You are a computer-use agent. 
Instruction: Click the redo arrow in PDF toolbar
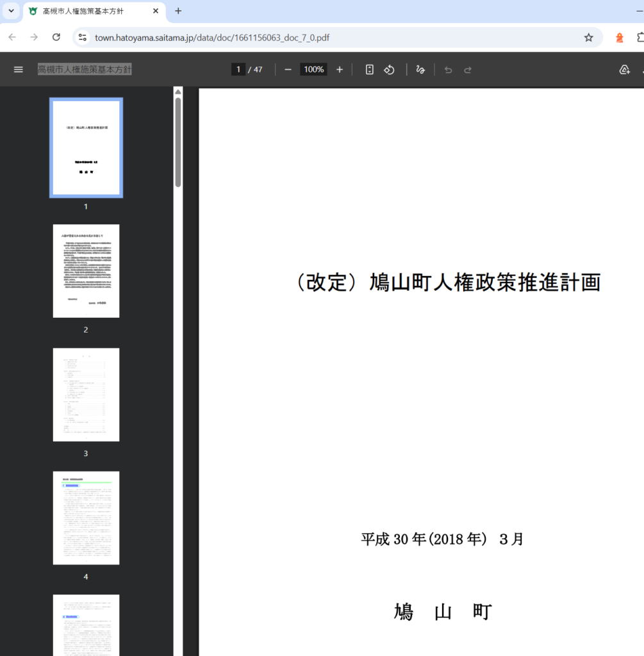pos(468,69)
